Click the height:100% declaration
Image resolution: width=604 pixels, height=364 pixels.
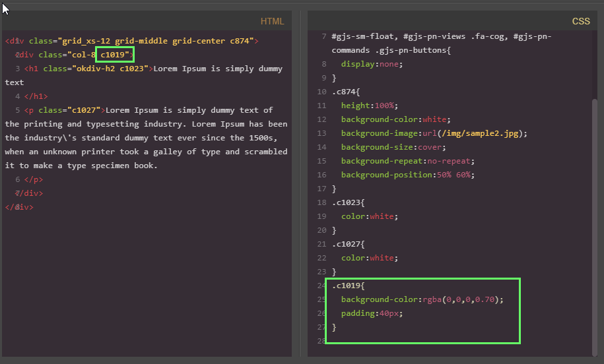370,106
